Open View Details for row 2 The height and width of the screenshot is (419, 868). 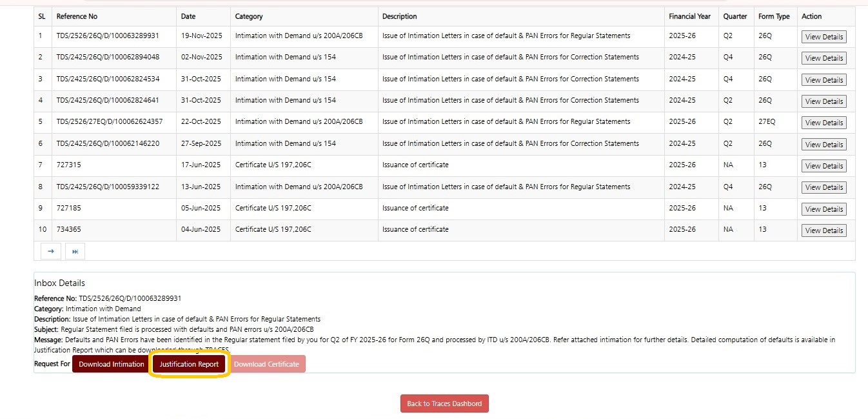point(824,58)
